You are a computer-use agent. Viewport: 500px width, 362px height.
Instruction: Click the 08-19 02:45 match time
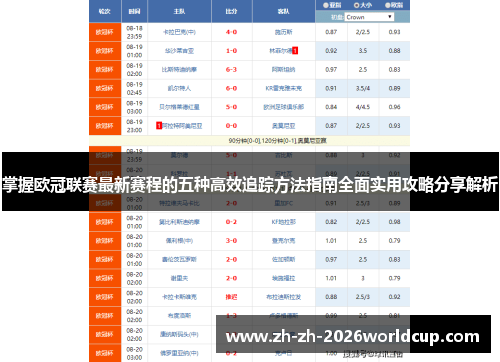click(134, 88)
